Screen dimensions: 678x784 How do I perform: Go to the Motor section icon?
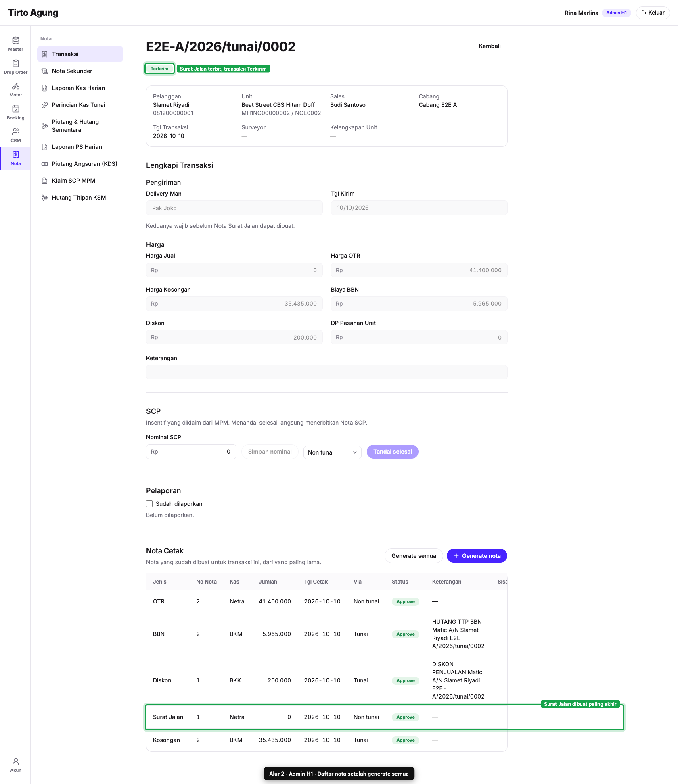coord(16,86)
